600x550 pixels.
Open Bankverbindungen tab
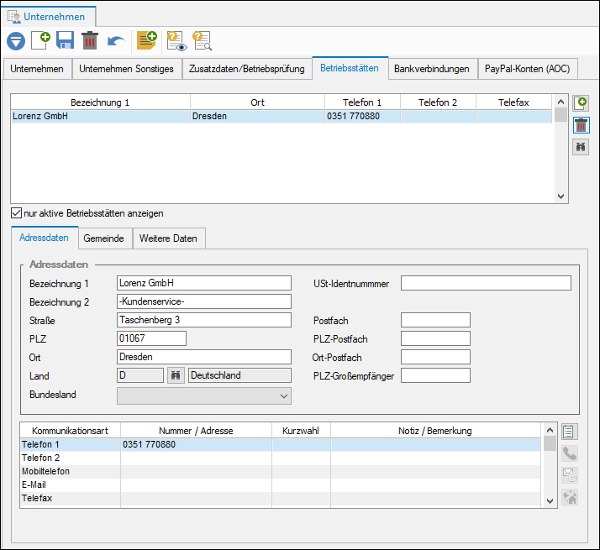[432, 69]
